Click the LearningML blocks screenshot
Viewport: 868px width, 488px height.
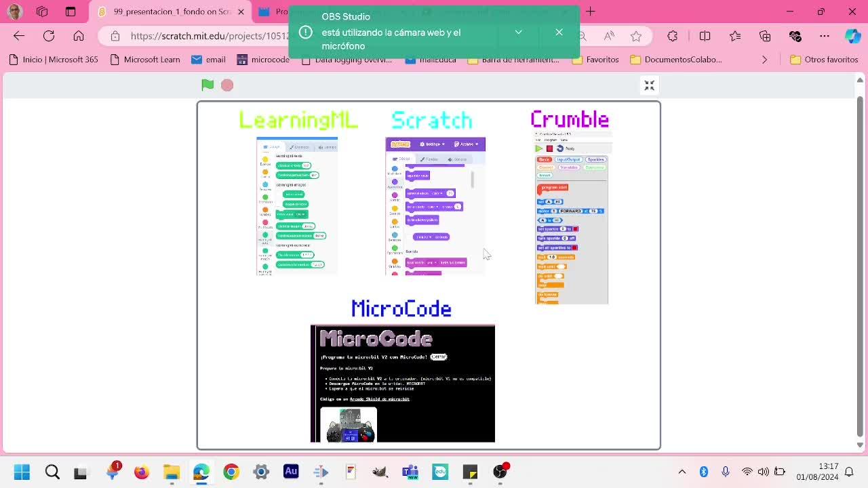[x=297, y=206]
